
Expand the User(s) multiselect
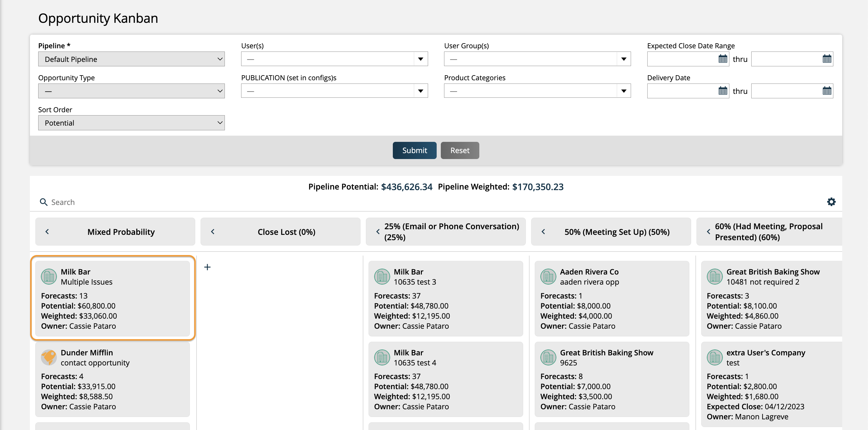click(421, 59)
